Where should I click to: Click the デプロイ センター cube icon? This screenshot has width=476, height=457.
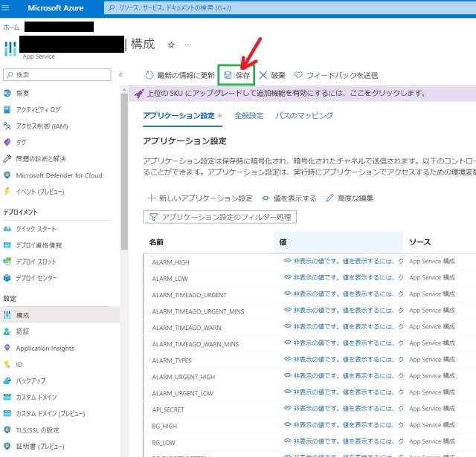7,278
